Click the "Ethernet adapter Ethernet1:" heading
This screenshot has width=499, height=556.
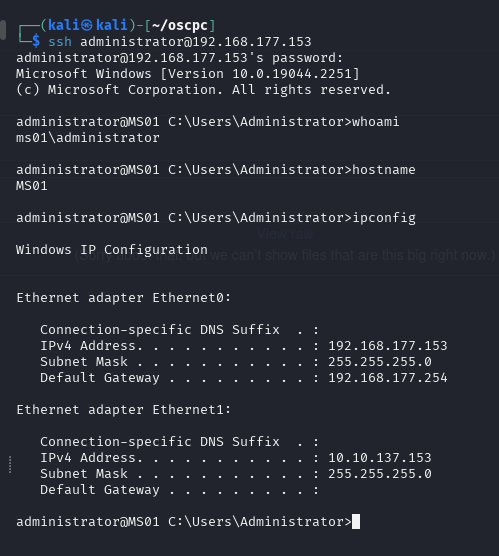pyautogui.click(x=124, y=410)
